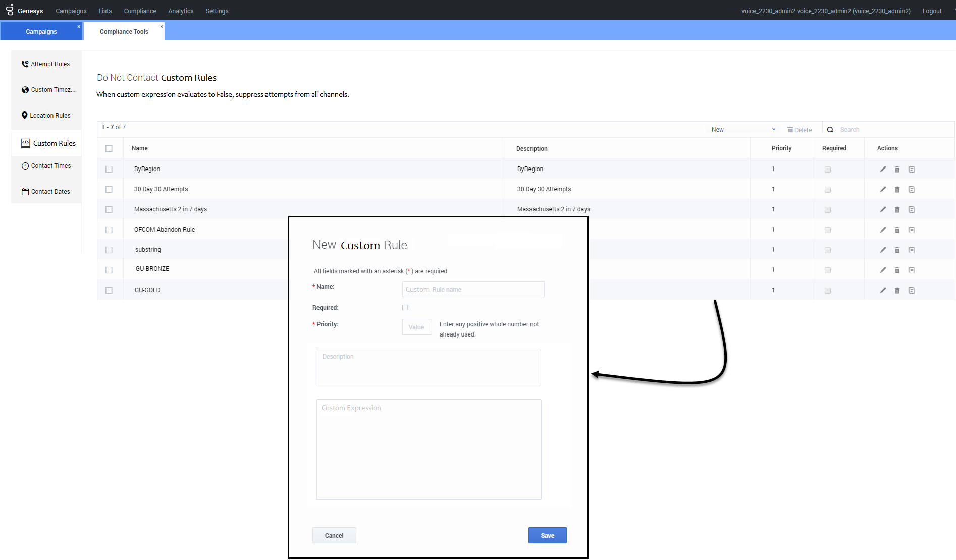This screenshot has width=956, height=560.
Task: Select the ByRegion row checkbox
Action: click(109, 170)
